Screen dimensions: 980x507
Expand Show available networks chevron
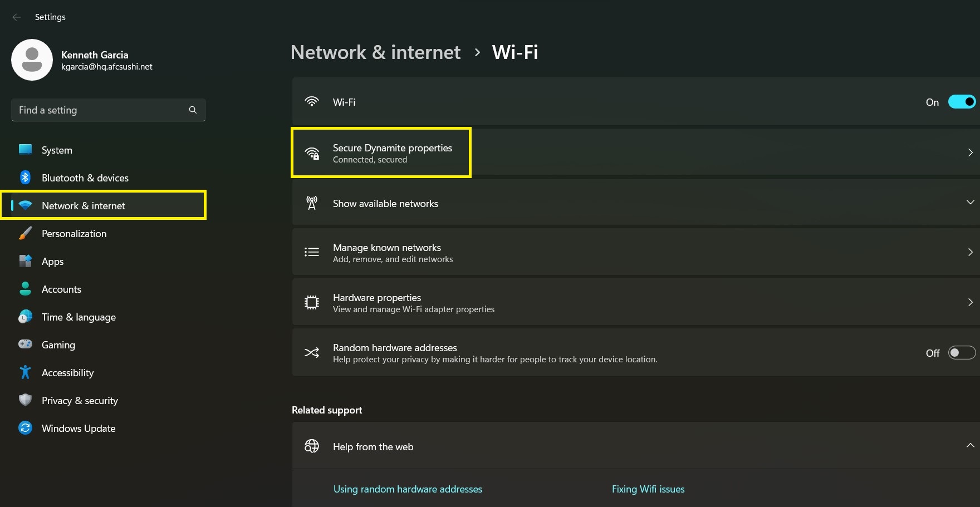tap(970, 203)
